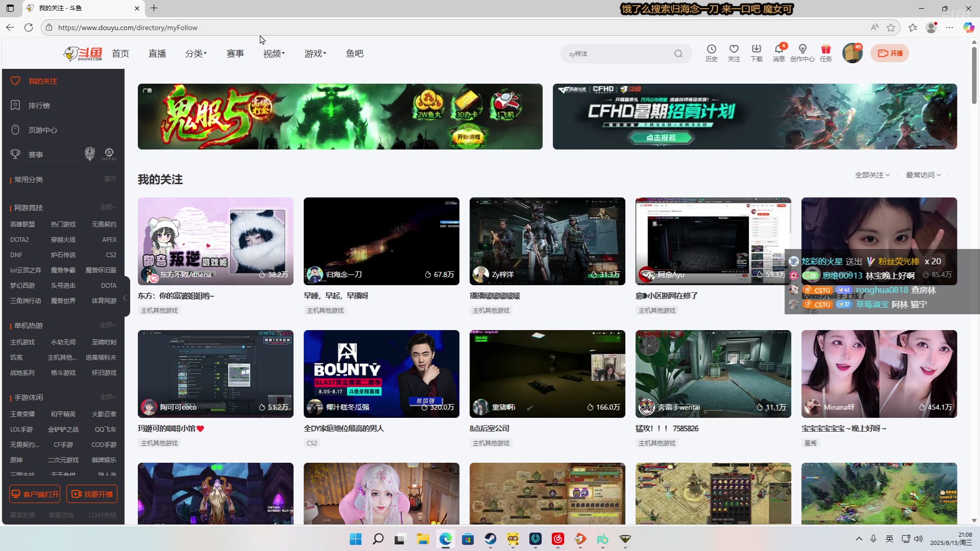Open the user avatar profile

pyautogui.click(x=852, y=53)
